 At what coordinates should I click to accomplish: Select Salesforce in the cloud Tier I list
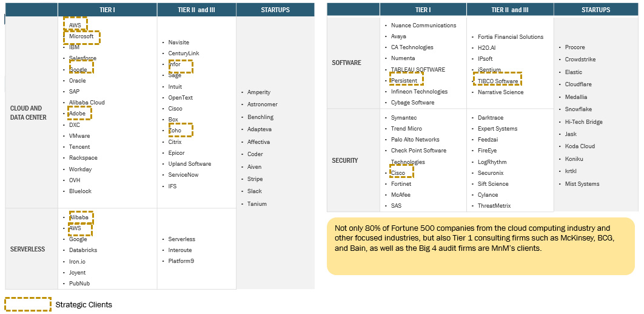click(82, 58)
